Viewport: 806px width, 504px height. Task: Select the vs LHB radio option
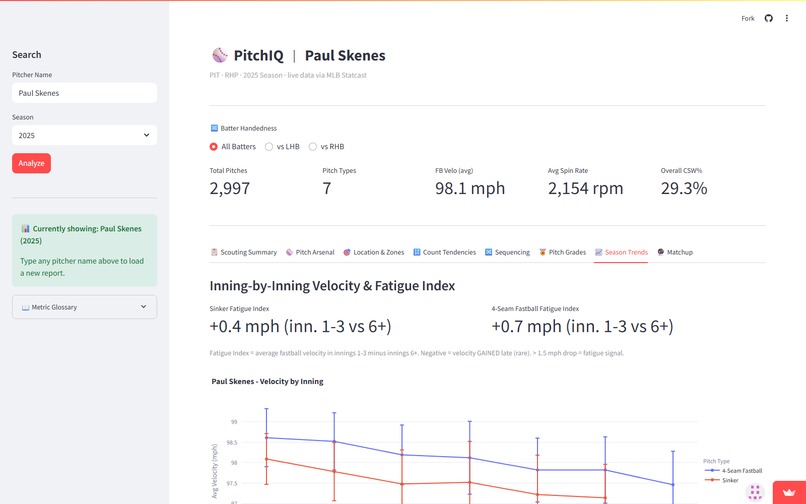pos(282,147)
